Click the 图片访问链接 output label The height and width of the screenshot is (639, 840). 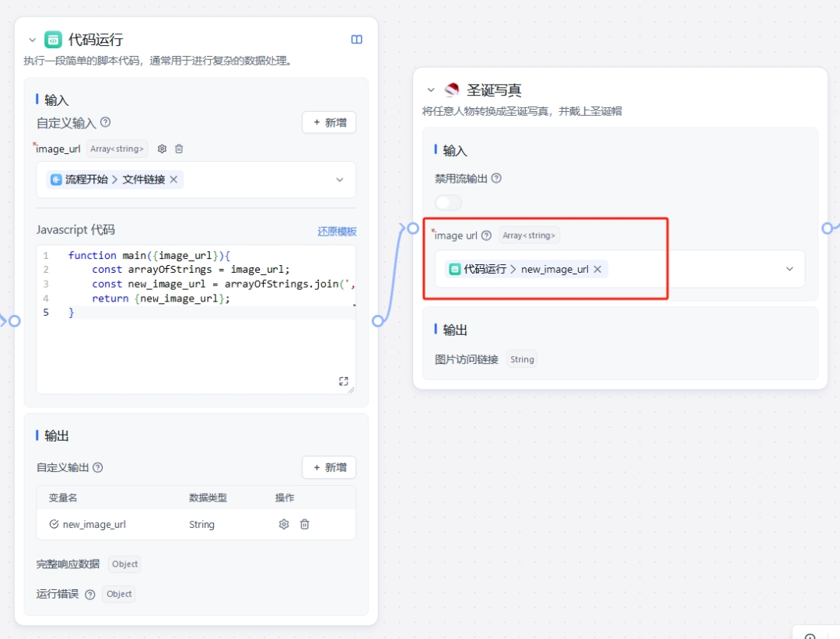click(x=466, y=359)
